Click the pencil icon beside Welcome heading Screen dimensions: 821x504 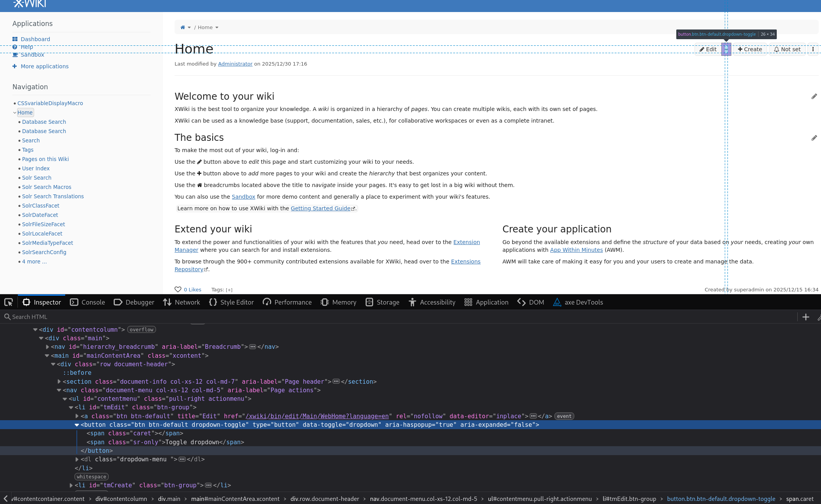point(814,96)
